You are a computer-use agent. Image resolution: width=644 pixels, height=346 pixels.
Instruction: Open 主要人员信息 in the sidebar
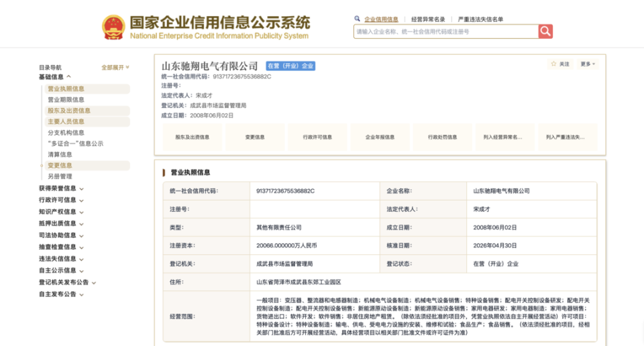tap(87, 121)
